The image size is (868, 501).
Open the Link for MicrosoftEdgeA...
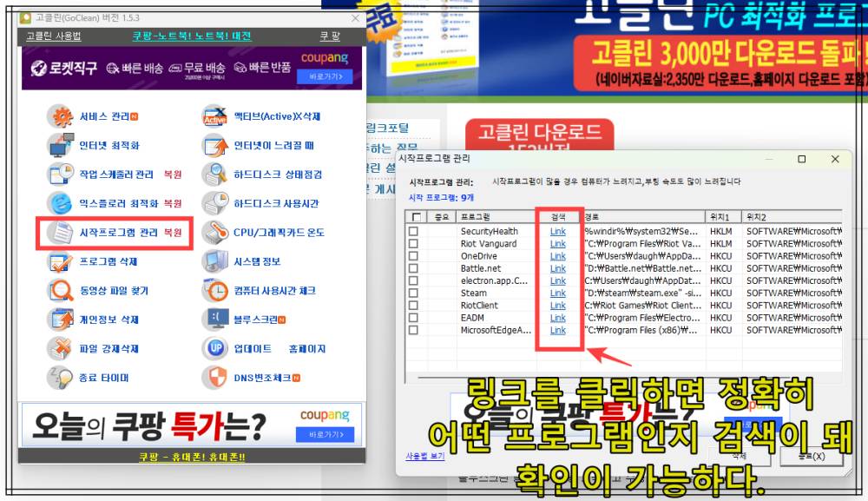558,330
